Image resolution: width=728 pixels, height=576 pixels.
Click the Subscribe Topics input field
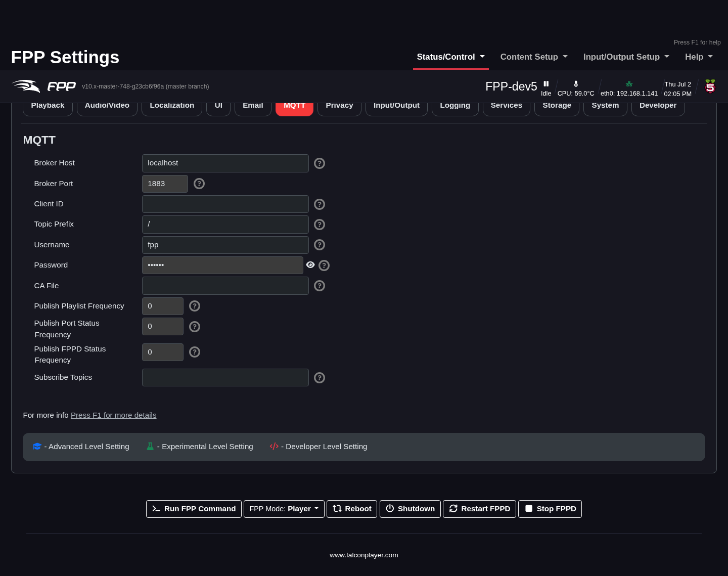225,378
